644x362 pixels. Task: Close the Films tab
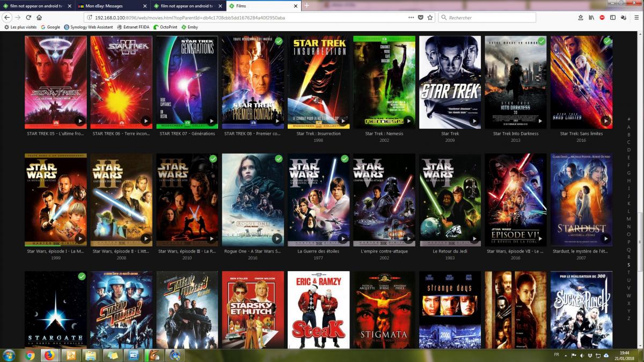tap(295, 6)
